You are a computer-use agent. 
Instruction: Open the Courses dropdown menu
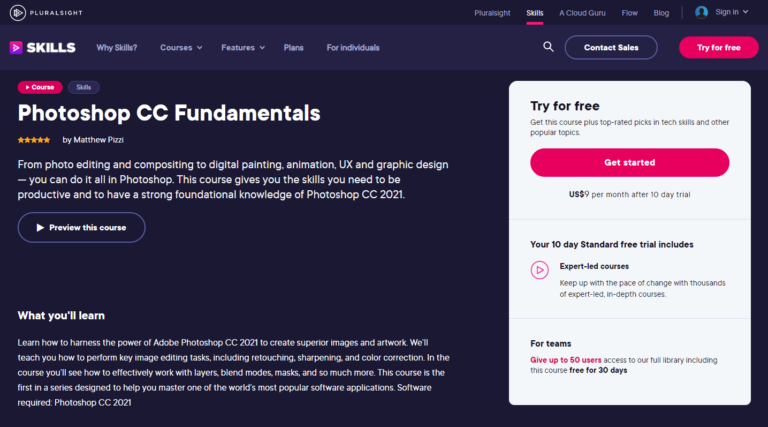pyautogui.click(x=181, y=47)
